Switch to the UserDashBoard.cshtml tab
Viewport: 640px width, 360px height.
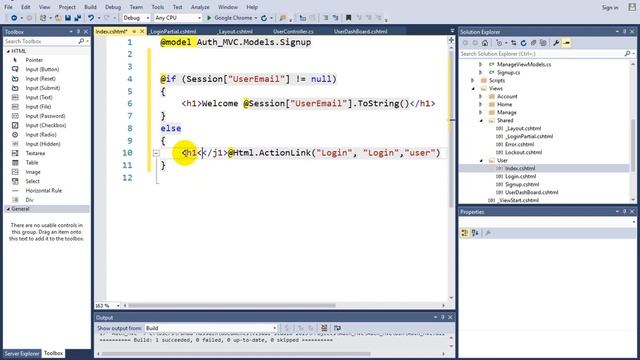(360, 31)
